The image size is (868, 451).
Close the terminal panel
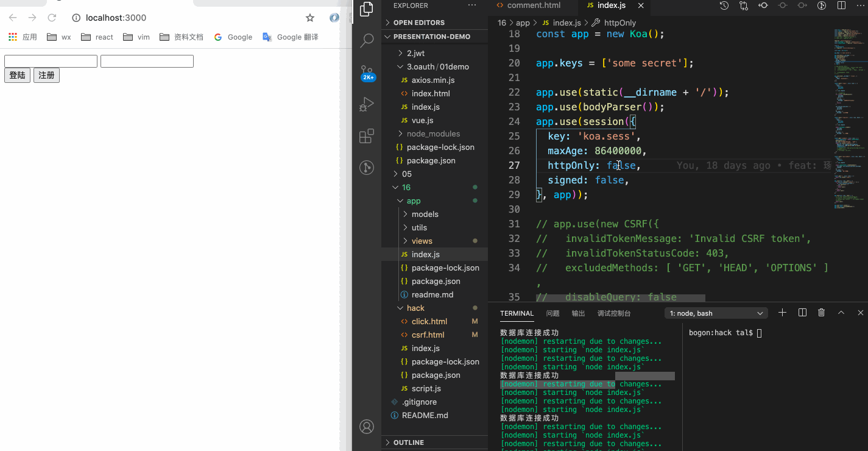[860, 313]
